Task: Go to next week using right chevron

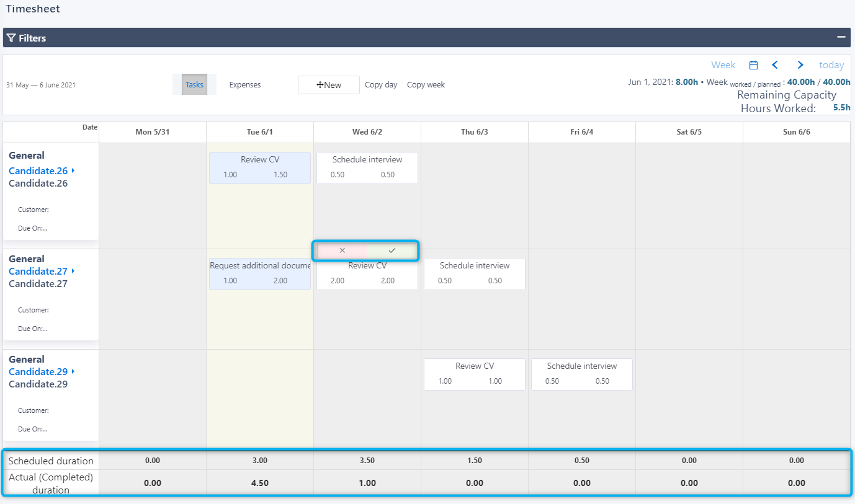Action: click(800, 64)
